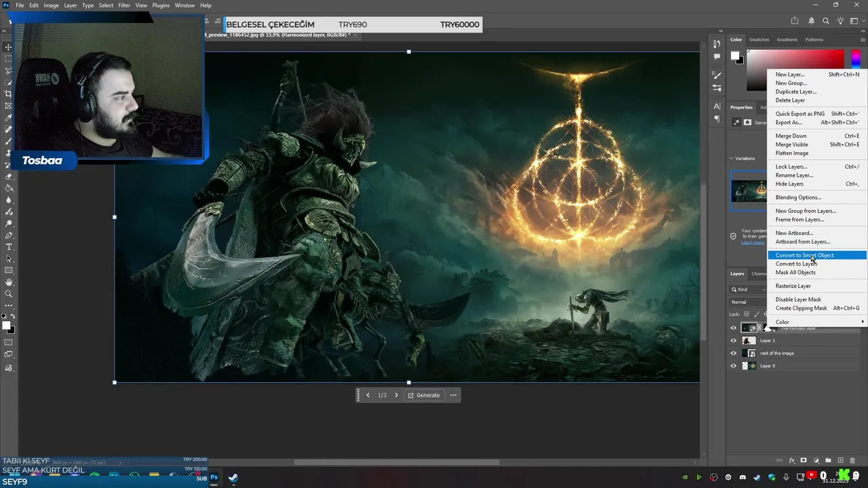
Task: Choose Convert to Smart Object
Action: 817,256
